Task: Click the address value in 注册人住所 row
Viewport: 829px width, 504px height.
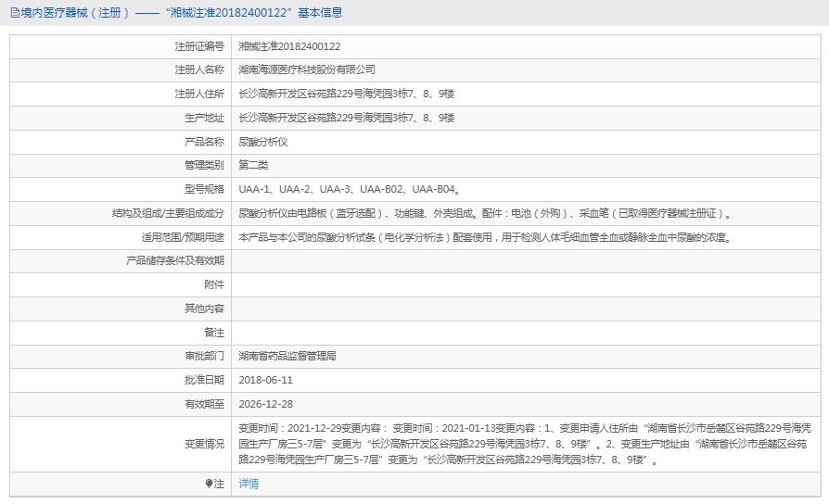Action: click(346, 94)
